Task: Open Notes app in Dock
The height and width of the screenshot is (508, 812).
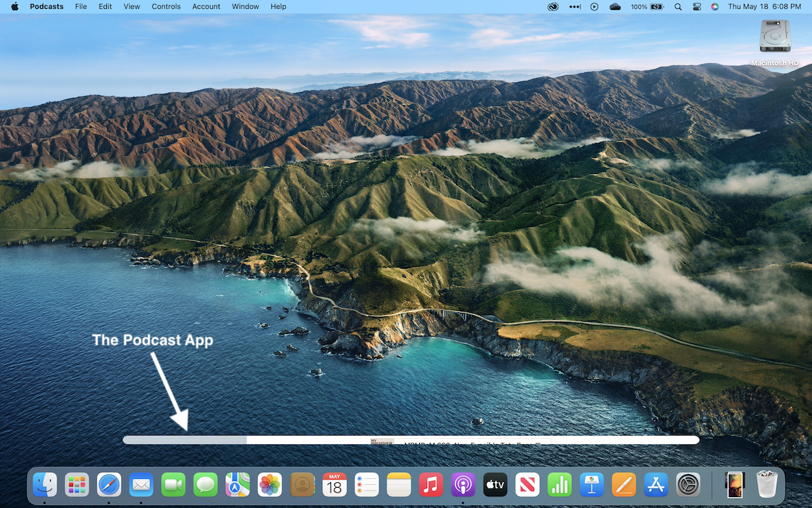Action: pyautogui.click(x=399, y=485)
